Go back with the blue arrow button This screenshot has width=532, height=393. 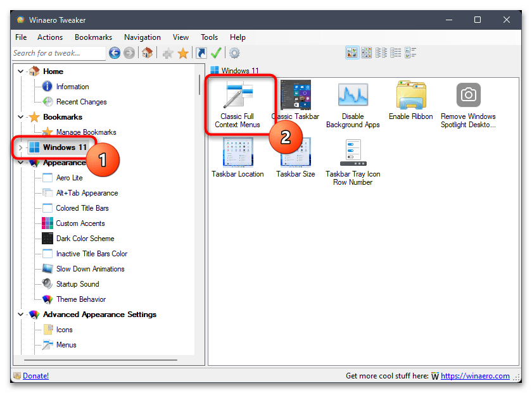coord(115,53)
